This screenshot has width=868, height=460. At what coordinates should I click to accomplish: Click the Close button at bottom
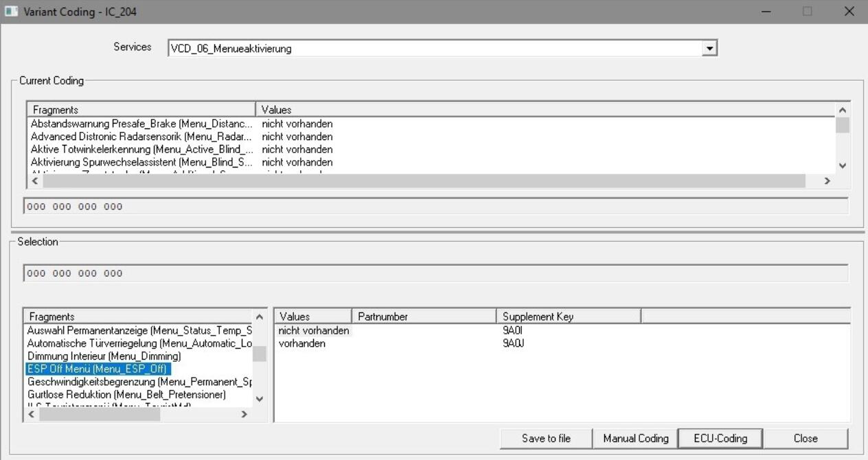[806, 438]
